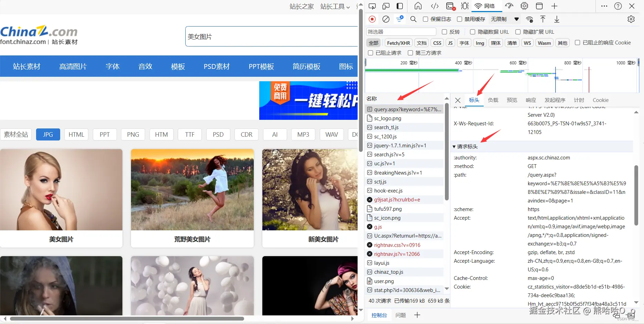Enable the 禁用缓存 checkbox
This screenshot has width=644, height=324.
(x=460, y=19)
